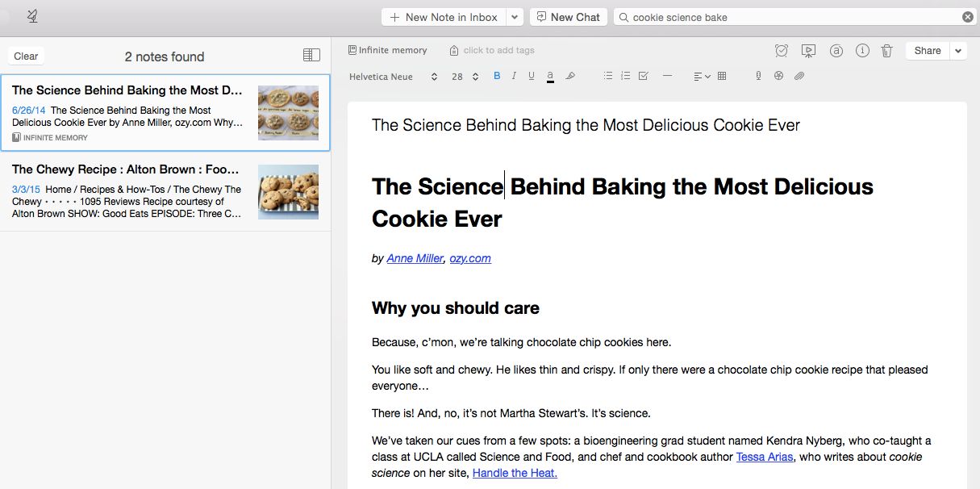Move this note to the trash
Image resolution: width=980 pixels, height=489 pixels.
point(886,51)
